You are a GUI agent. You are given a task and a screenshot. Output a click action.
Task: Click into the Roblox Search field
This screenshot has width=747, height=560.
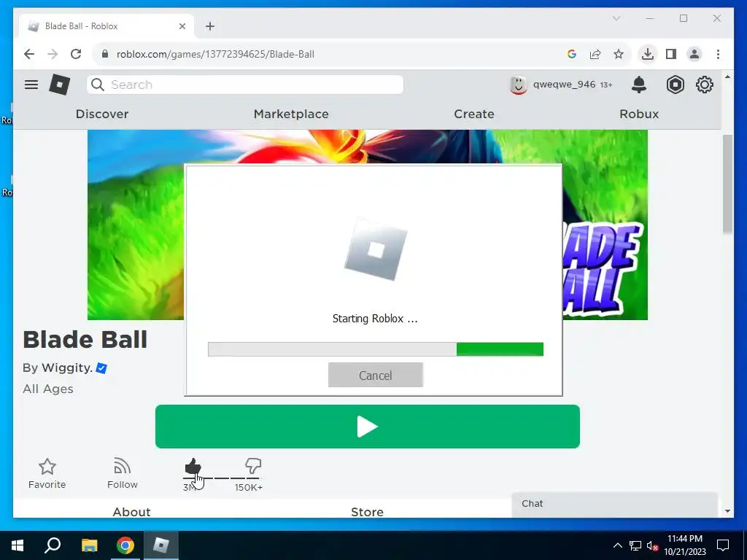tap(245, 85)
